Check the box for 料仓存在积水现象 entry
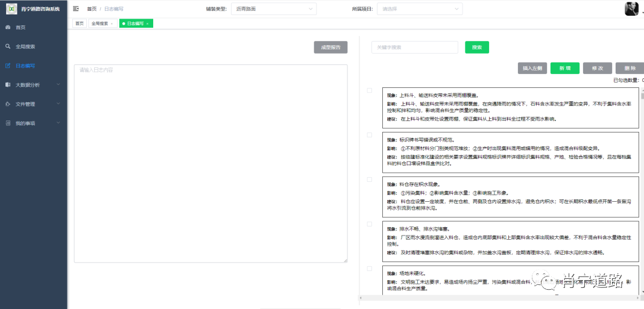Screen dimensions: 644x309 click(369, 179)
